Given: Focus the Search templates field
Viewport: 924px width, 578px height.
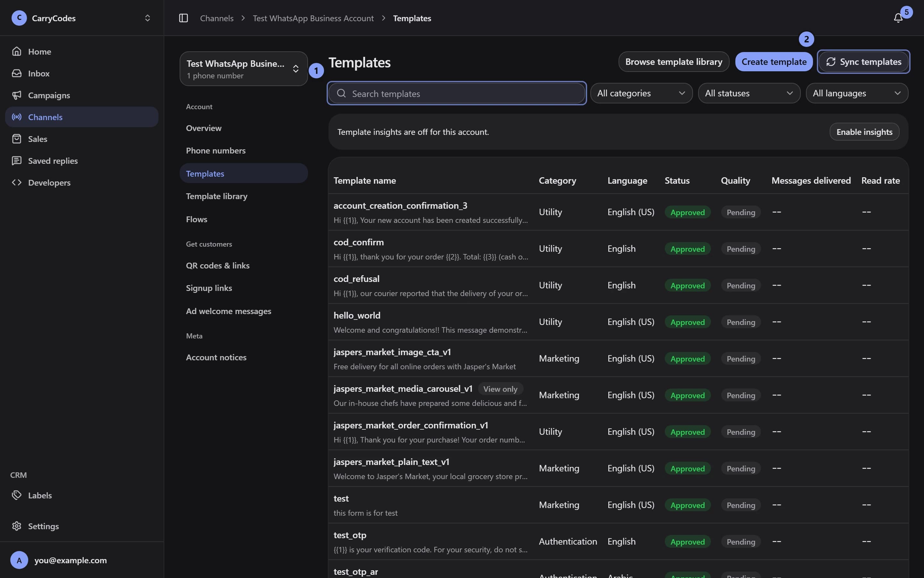Looking at the screenshot, I should (x=457, y=93).
